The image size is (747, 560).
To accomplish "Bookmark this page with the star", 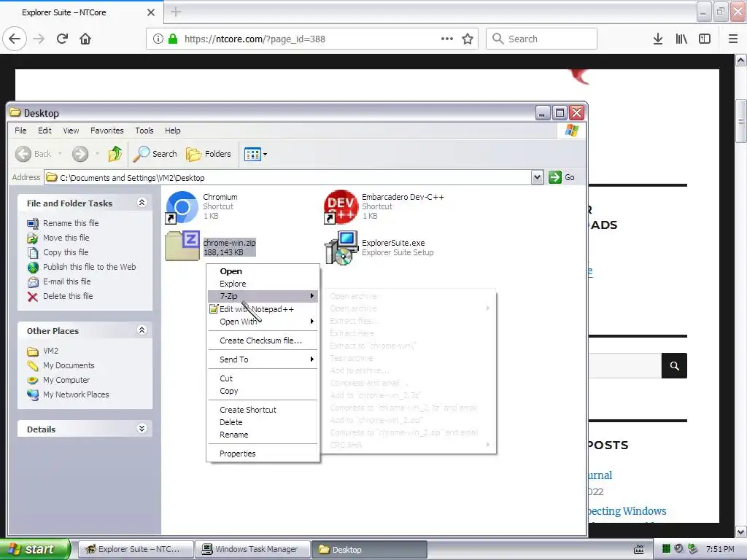I will click(x=468, y=39).
